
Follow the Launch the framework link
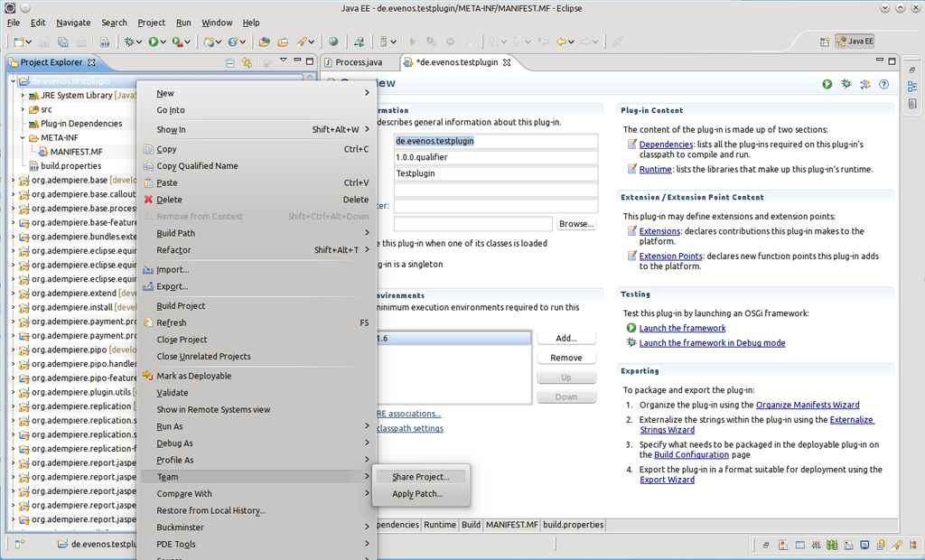pyautogui.click(x=682, y=328)
